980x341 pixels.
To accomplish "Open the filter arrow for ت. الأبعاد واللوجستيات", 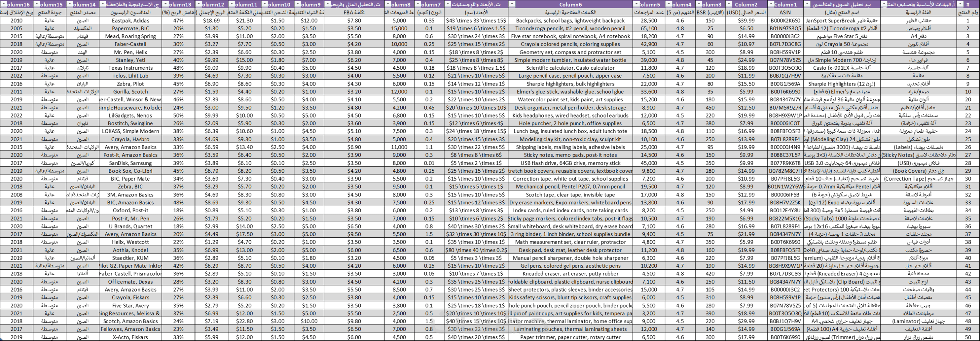I will click(448, 4).
